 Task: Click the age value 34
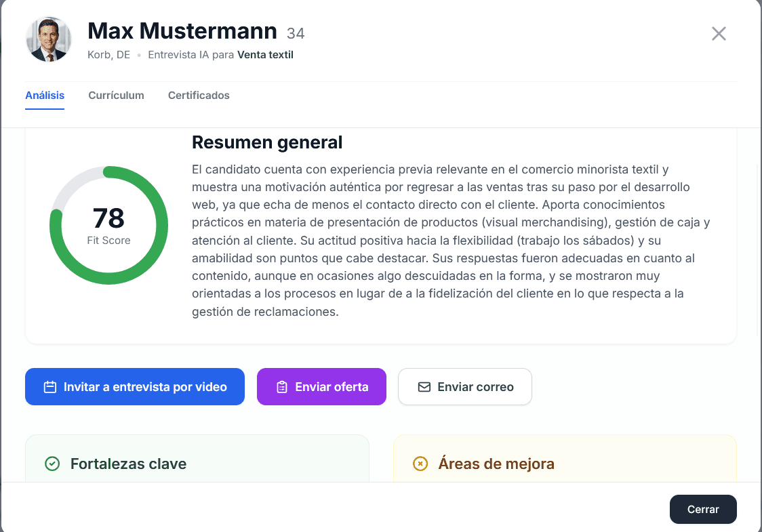tap(296, 33)
